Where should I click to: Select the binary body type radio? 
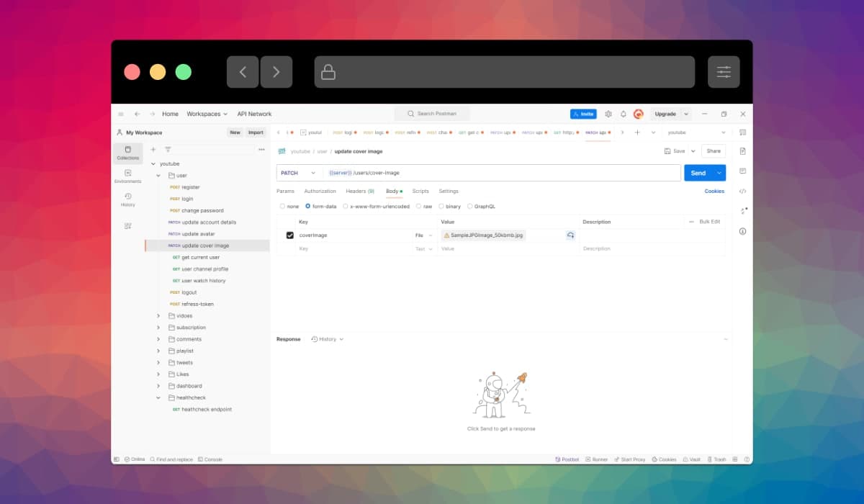(x=441, y=207)
